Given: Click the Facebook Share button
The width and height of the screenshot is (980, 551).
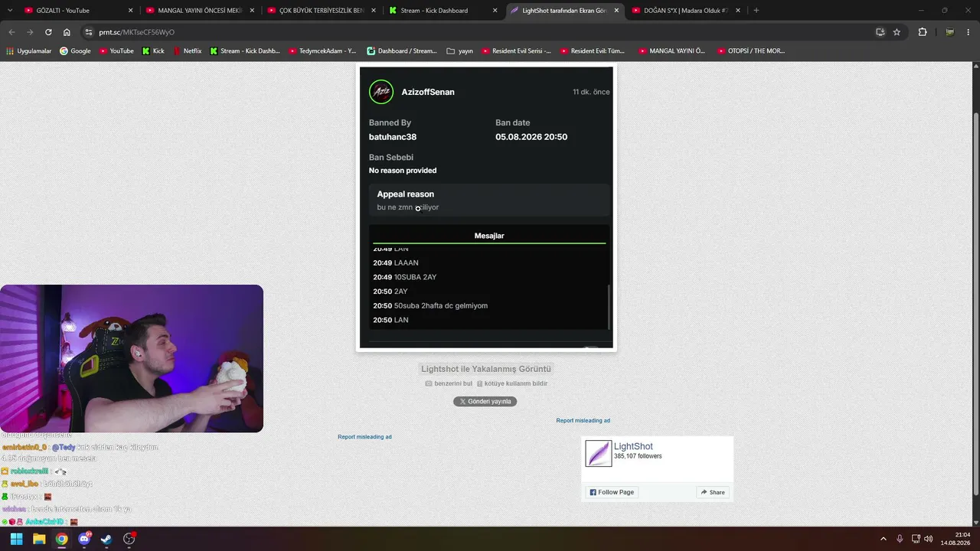Looking at the screenshot, I should [x=712, y=492].
